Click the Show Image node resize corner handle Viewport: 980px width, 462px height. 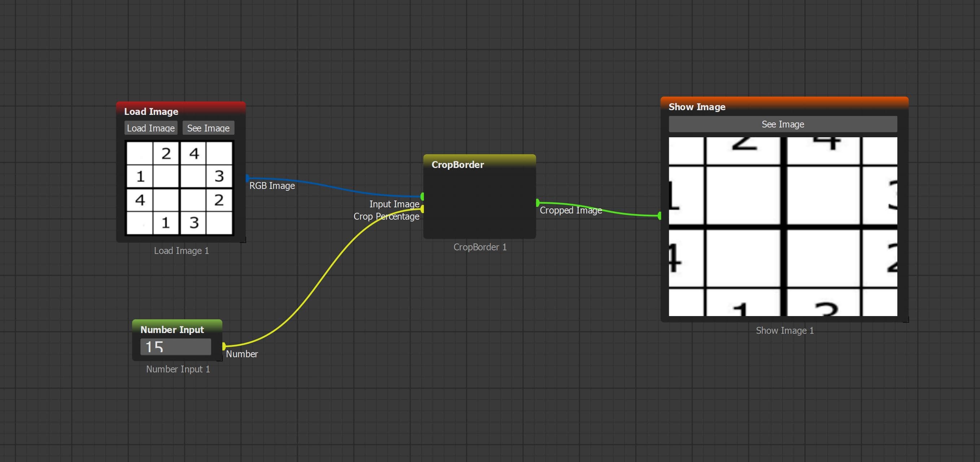point(906,319)
